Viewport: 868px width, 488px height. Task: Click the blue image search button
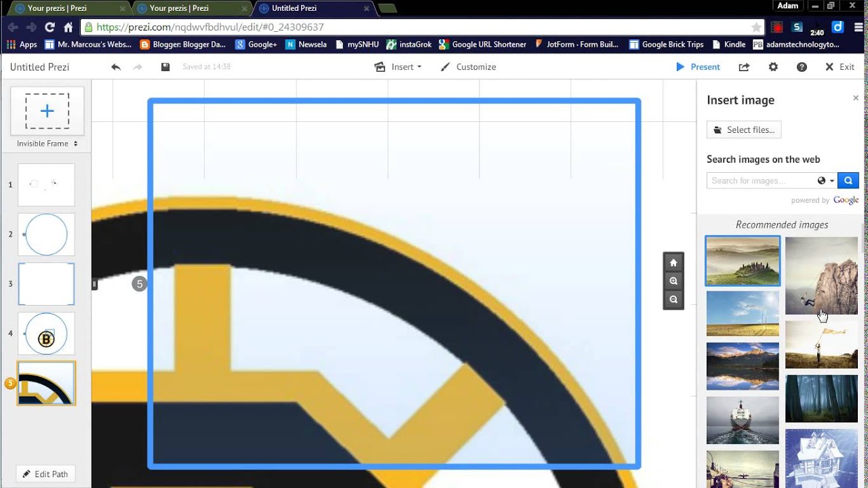tap(848, 181)
